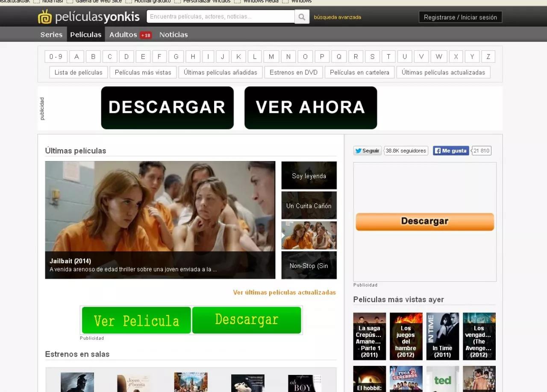Click the Twitter Seguir button

coord(368,150)
